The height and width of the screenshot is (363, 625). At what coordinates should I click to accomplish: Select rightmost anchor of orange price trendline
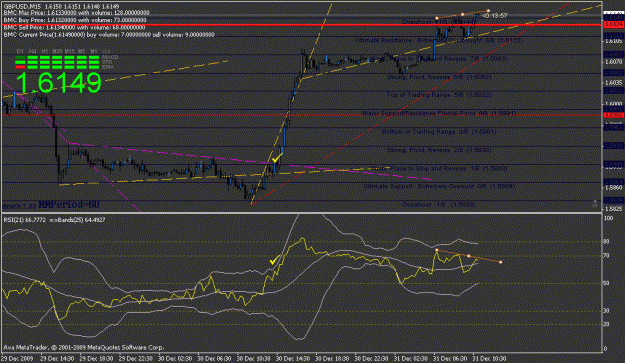(488, 11)
